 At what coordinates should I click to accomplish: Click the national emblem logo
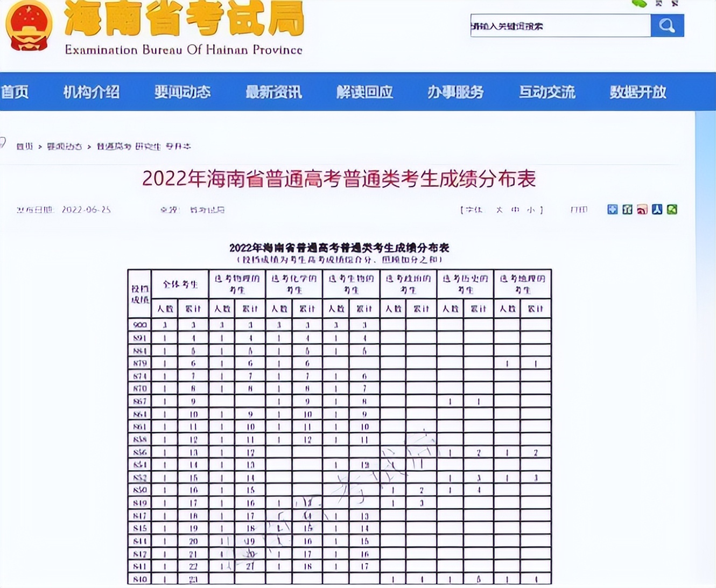[29, 26]
